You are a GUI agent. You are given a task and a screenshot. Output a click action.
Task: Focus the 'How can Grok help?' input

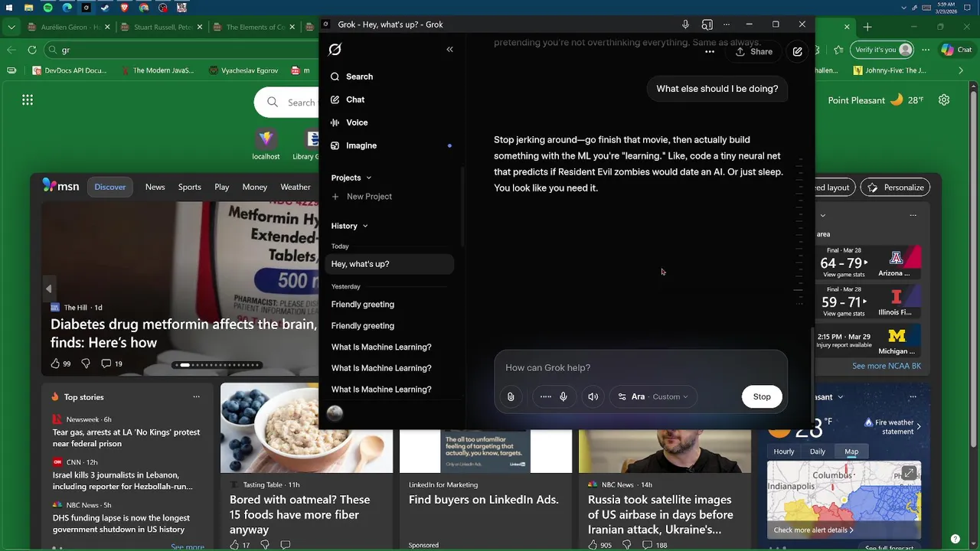tap(640, 368)
